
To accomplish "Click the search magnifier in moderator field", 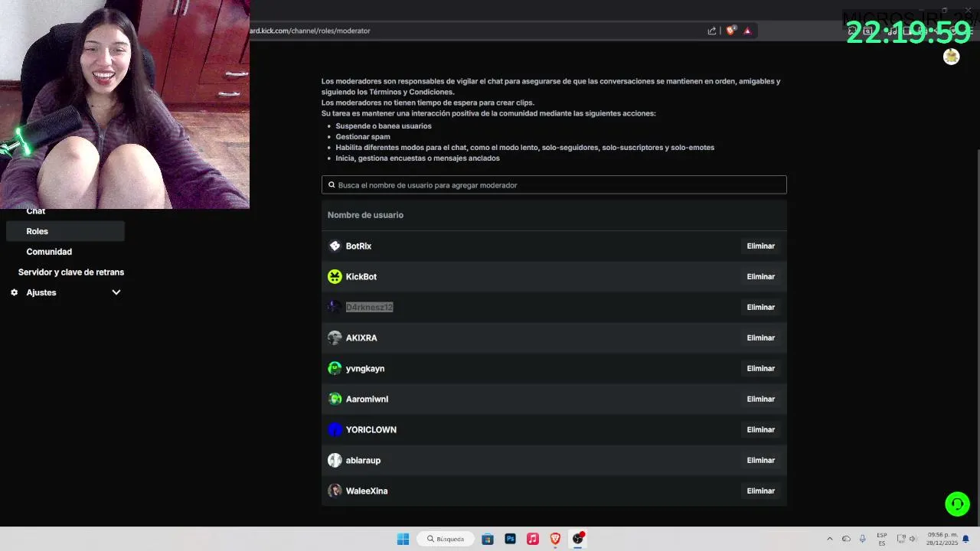I will [x=332, y=185].
